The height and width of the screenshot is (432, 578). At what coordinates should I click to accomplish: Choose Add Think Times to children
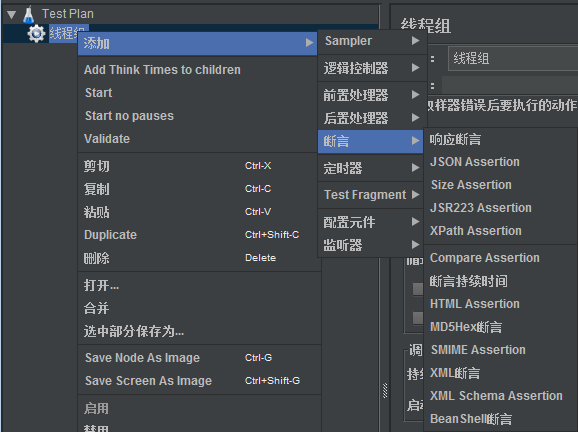(x=198, y=70)
